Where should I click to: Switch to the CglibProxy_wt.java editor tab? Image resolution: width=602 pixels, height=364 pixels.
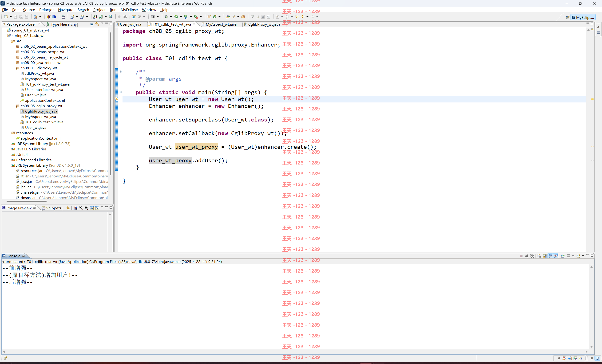click(264, 24)
